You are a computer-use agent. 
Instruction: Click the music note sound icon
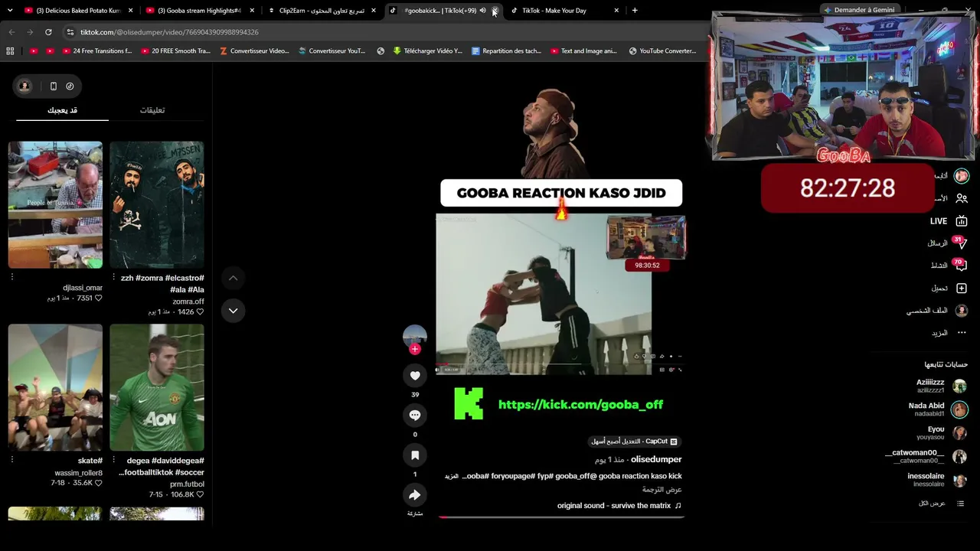678,506
